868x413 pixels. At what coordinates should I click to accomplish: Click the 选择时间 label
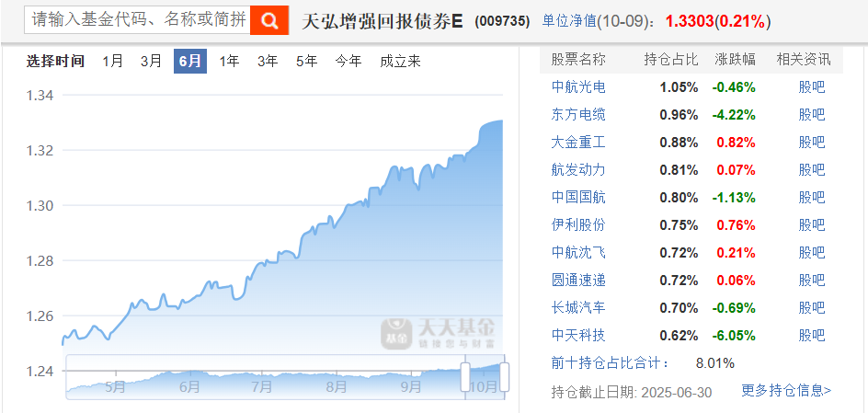[x=55, y=61]
